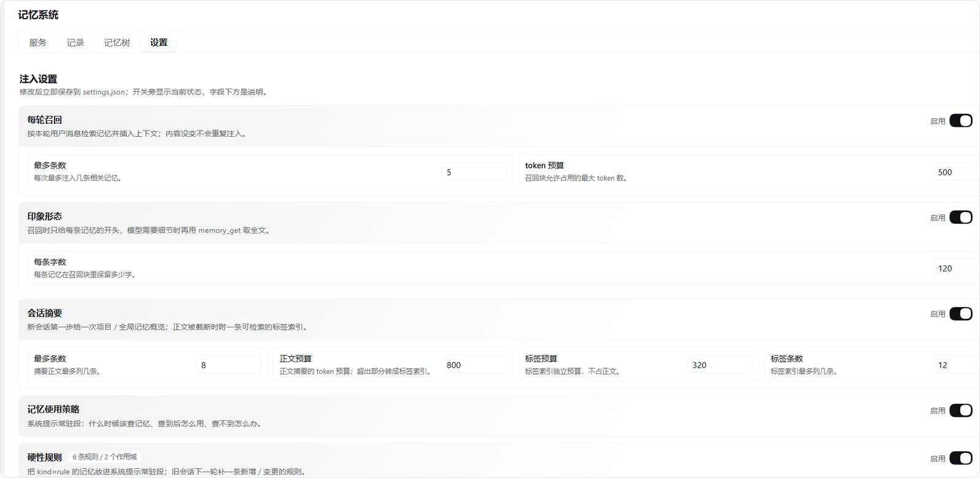The height and width of the screenshot is (478, 980).
Task: Click the 修改后立即保存到 settings.json description
Action: tap(143, 92)
